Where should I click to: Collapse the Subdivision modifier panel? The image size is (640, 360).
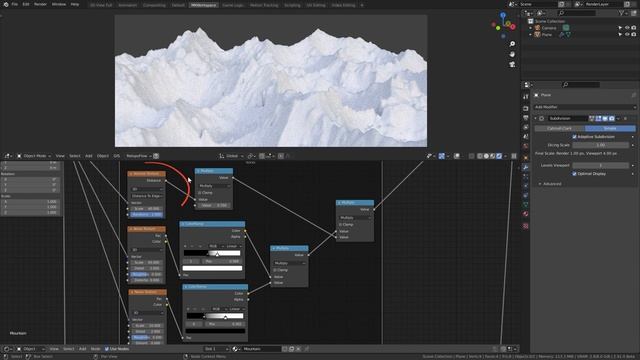coord(536,118)
